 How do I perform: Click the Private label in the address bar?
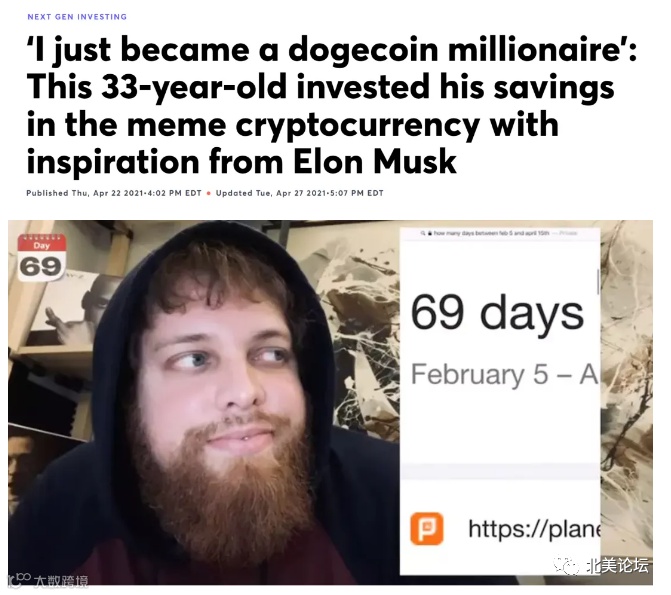click(x=567, y=233)
